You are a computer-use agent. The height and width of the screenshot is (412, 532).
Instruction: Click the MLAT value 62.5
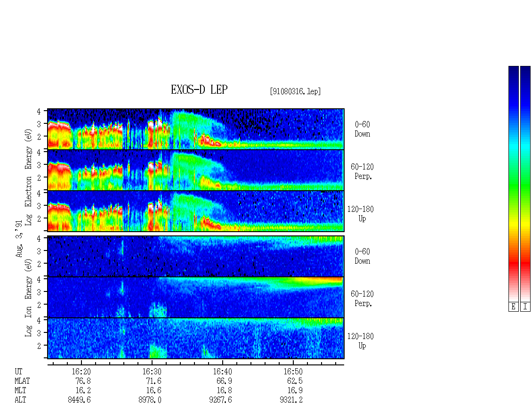pos(295,381)
